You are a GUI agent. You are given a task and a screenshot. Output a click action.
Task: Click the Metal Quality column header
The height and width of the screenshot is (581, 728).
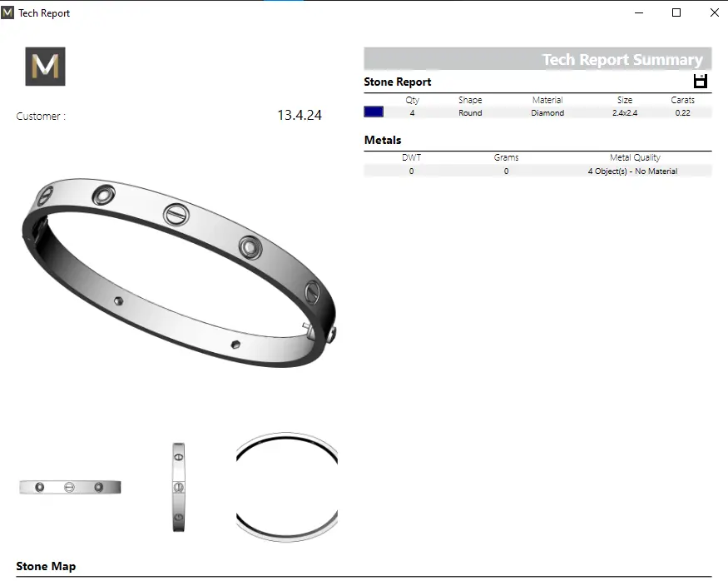coord(635,157)
